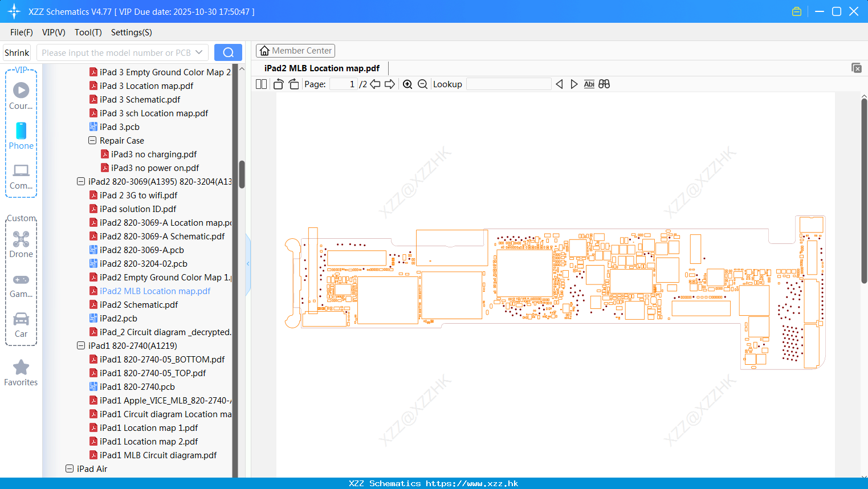Collapse side panel via splitter handle

pyautogui.click(x=248, y=263)
